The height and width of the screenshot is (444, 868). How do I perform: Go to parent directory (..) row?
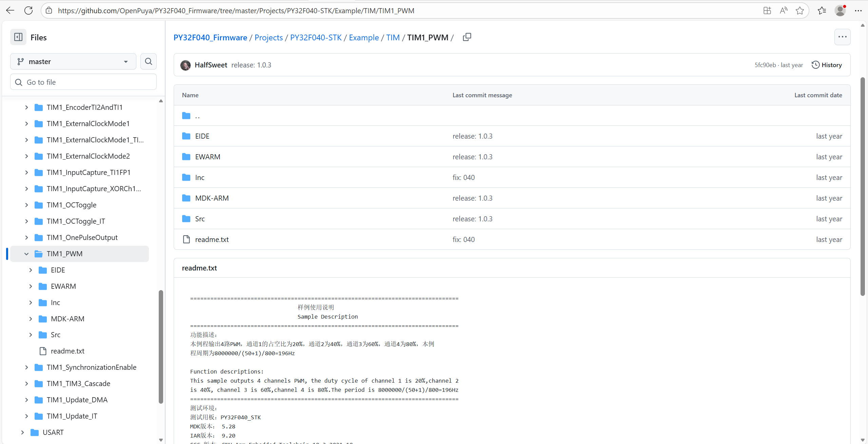[x=197, y=116]
